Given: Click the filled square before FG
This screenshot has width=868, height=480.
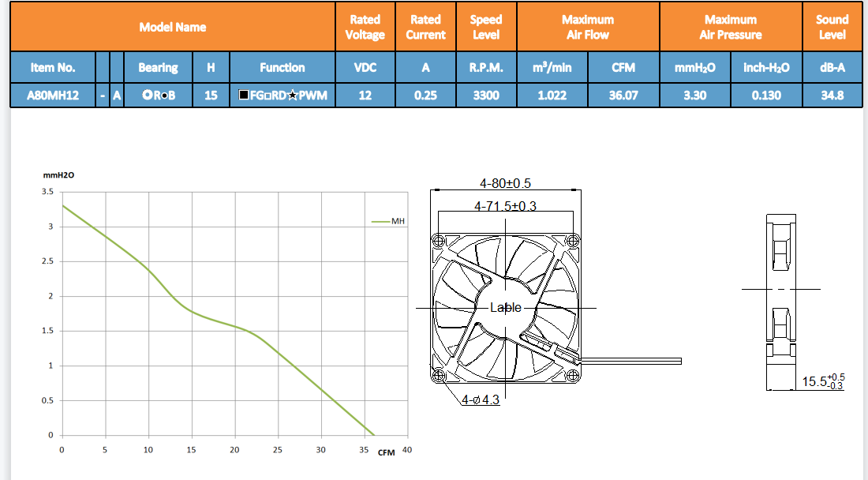Looking at the screenshot, I should tap(244, 96).
